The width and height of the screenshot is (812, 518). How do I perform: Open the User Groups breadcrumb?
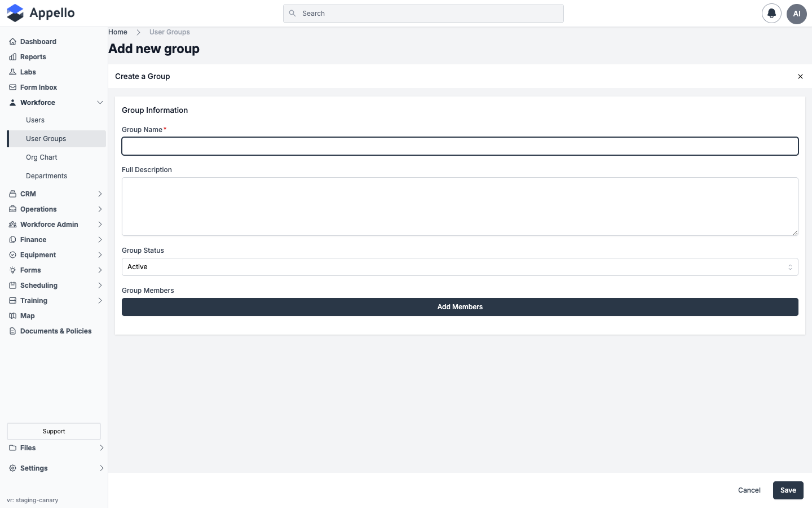point(170,32)
